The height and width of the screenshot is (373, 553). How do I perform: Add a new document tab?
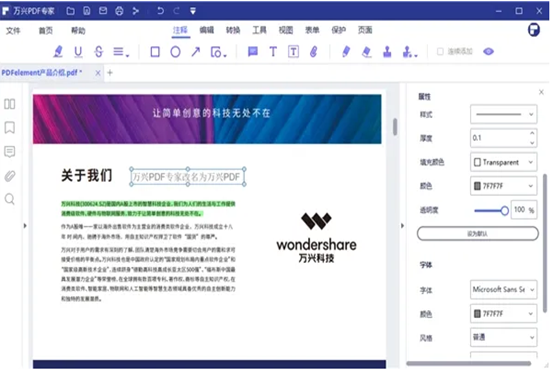pyautogui.click(x=110, y=73)
